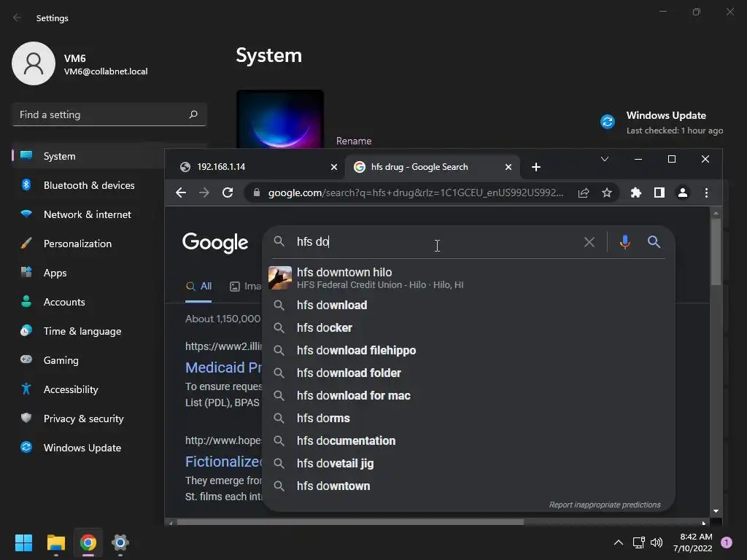Viewport: 747px width, 560px height.
Task: Select hfs drug - Google Search tab
Action: 432,167
